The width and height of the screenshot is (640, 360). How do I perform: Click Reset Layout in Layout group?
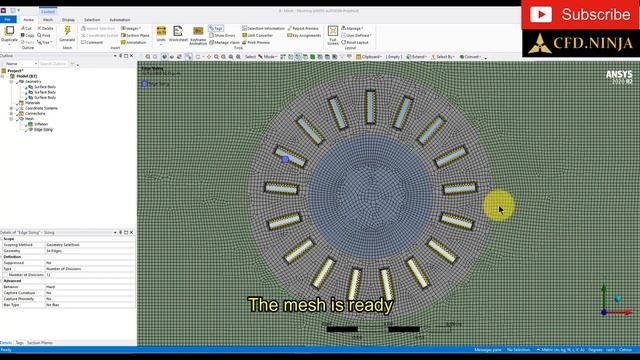[x=355, y=42]
